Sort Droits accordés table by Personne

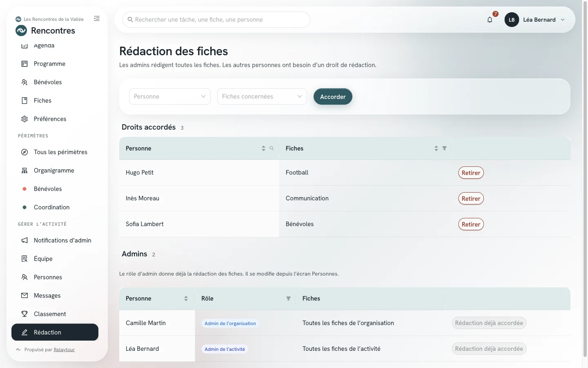[x=263, y=148]
